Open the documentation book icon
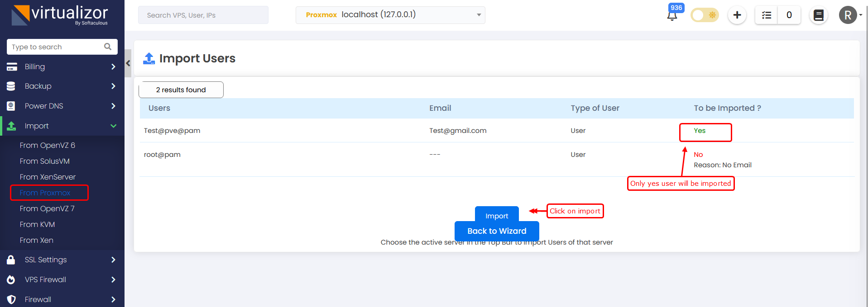868x307 pixels. 819,15
